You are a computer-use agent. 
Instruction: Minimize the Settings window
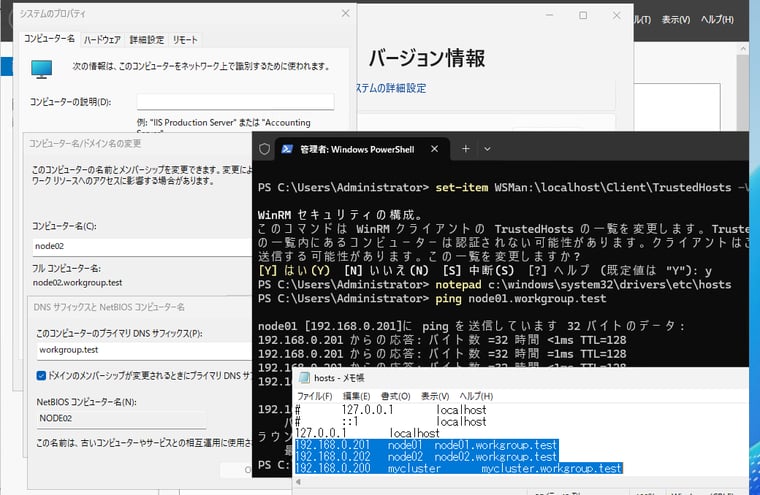point(549,16)
